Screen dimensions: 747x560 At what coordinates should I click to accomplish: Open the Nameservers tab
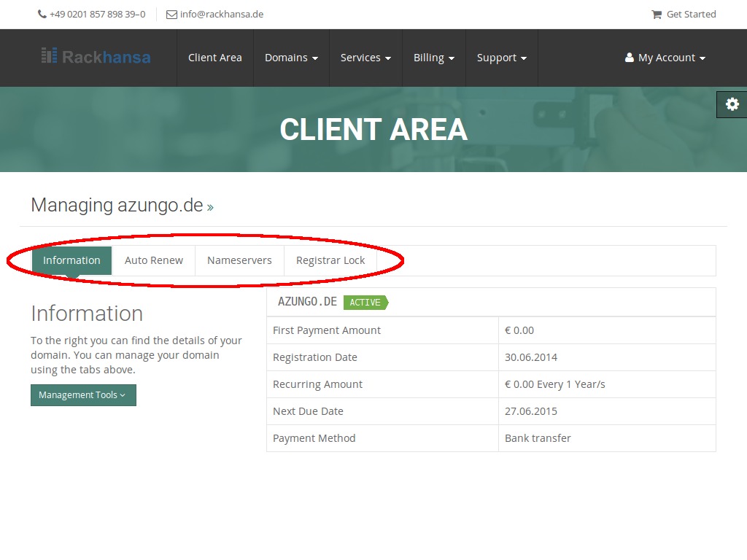pyautogui.click(x=239, y=260)
